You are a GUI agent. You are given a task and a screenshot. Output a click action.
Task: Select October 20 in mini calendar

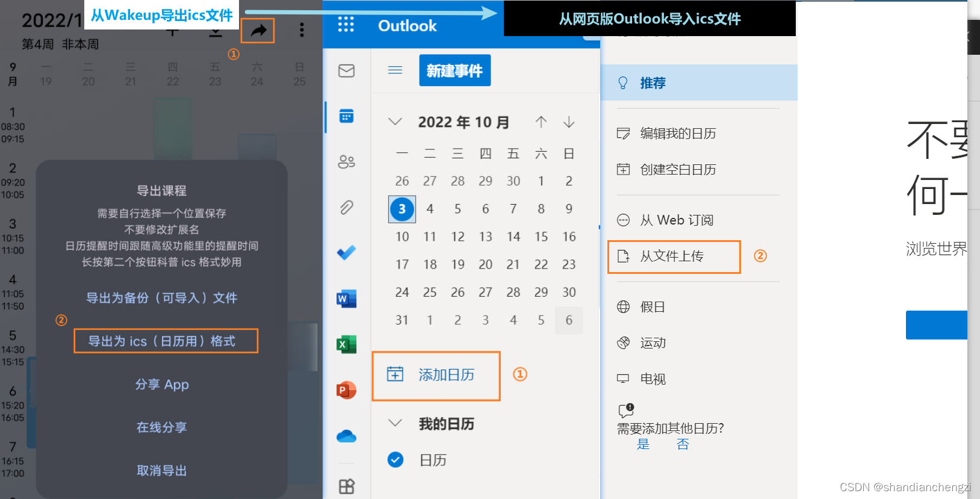point(485,264)
